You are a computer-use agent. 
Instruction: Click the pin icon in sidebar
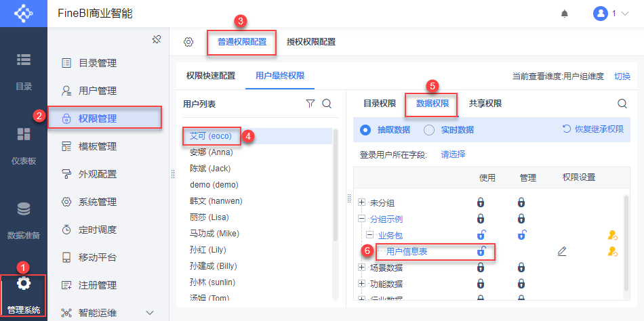(156, 40)
